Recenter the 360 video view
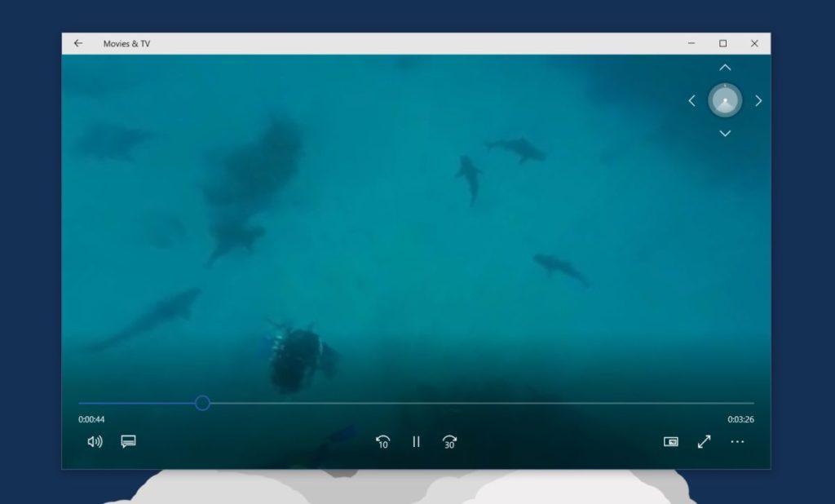This screenshot has height=504, width=835. tap(725, 100)
